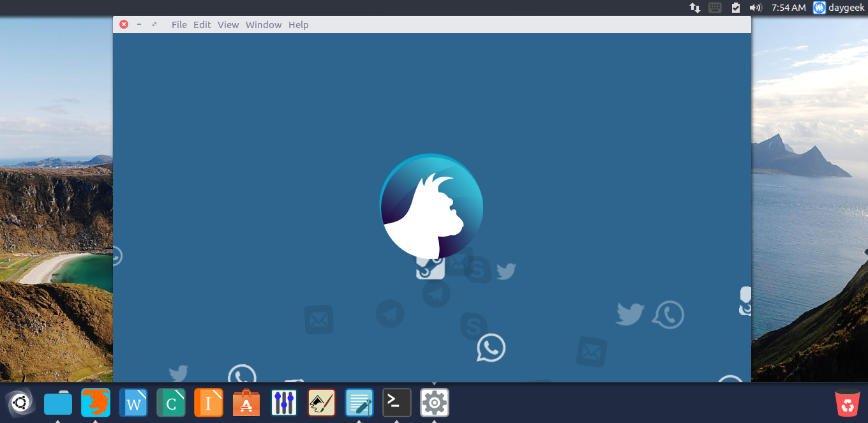
Task: Open the Software store shopping bag icon
Action: coord(246,403)
